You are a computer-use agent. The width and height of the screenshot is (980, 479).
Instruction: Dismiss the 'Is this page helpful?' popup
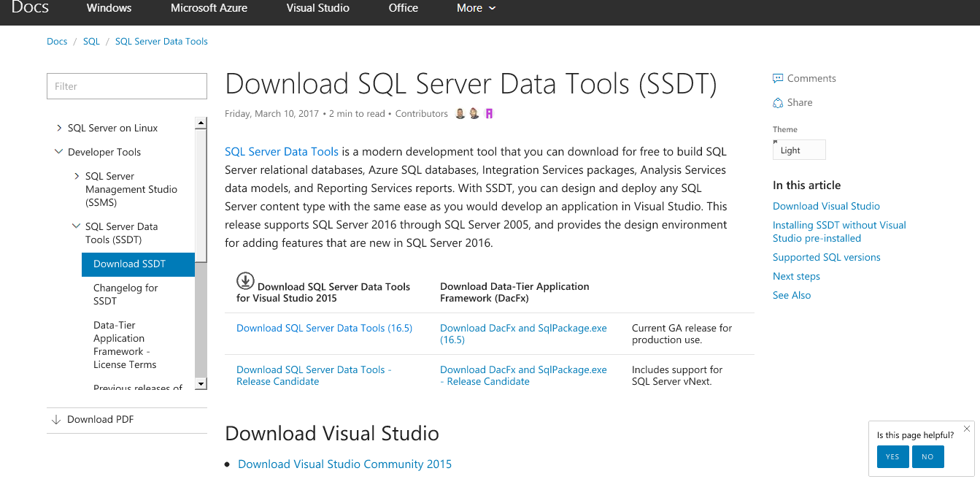point(967,429)
